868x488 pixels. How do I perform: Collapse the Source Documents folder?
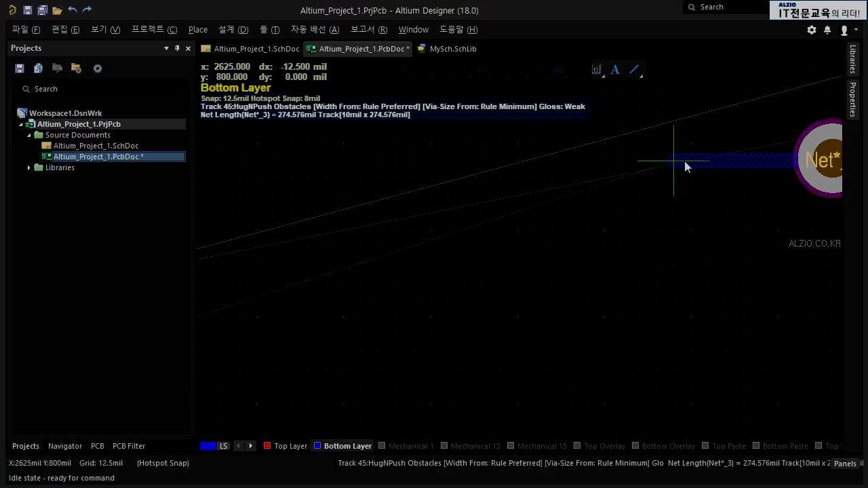tap(29, 135)
